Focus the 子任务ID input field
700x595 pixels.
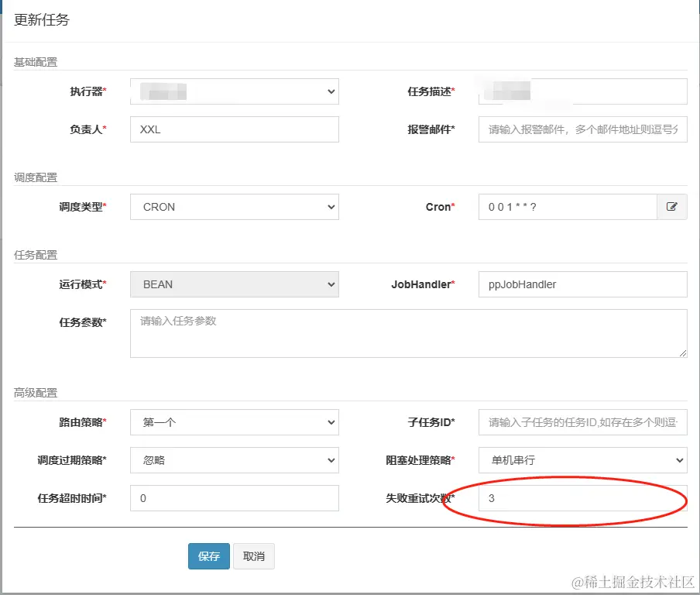[582, 422]
